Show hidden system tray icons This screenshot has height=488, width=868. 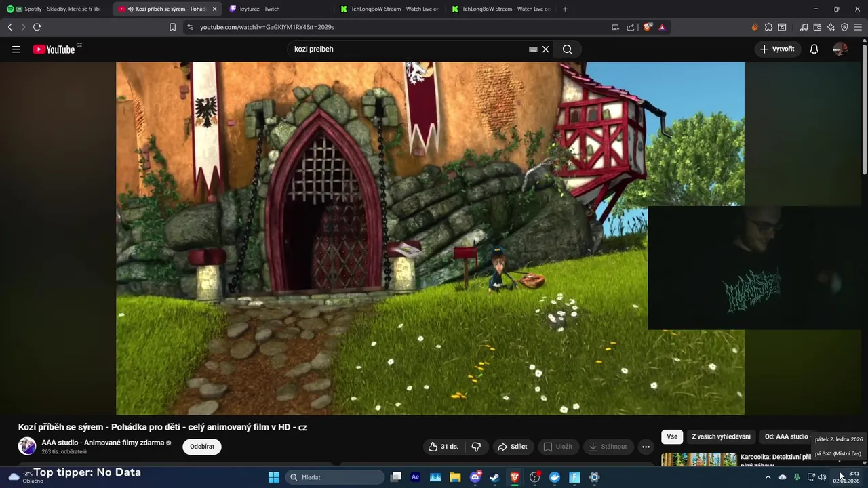coord(768,477)
